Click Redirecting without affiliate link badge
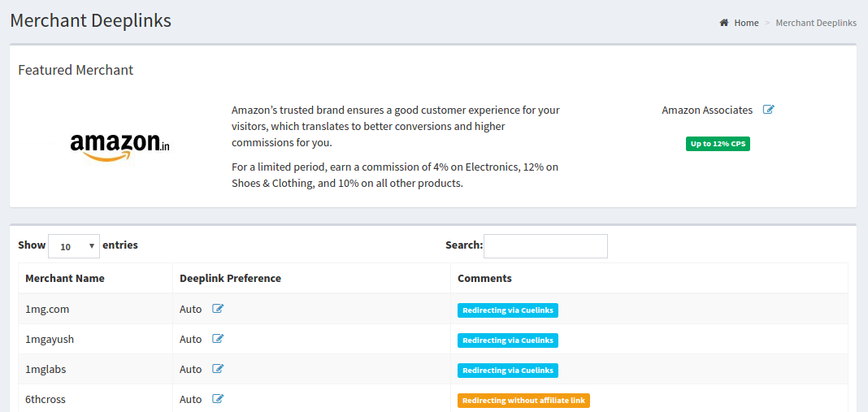868x412 pixels. pos(523,401)
